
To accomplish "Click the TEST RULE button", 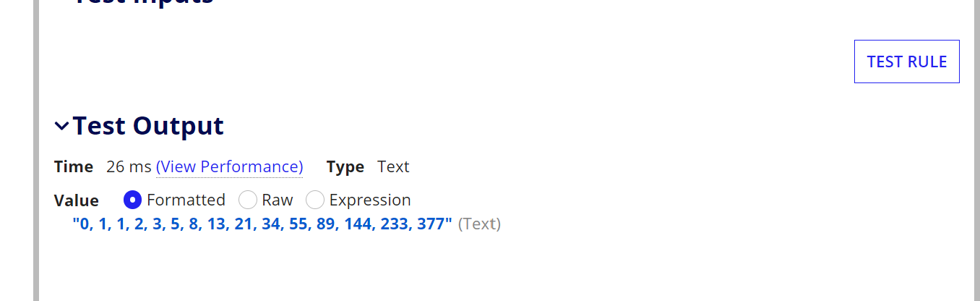I will point(906,62).
